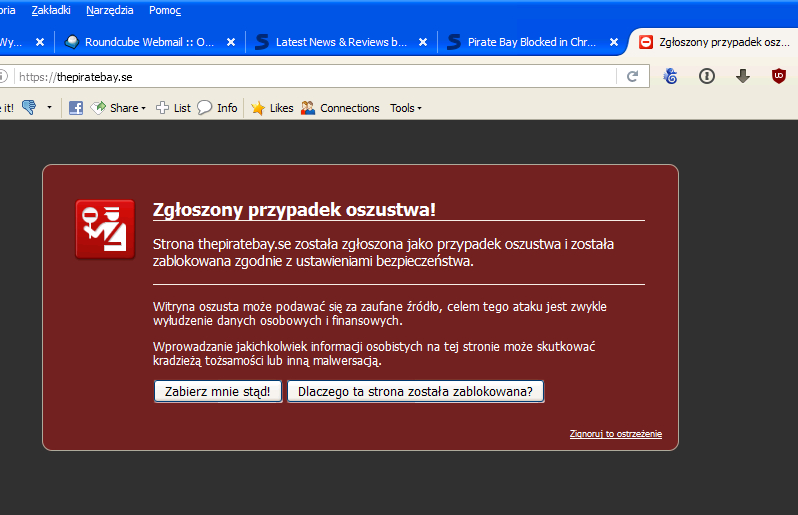Screen dimensions: 798x515
Task: Select the Zgłoszony przypadek osz... tab
Action: 715,42
